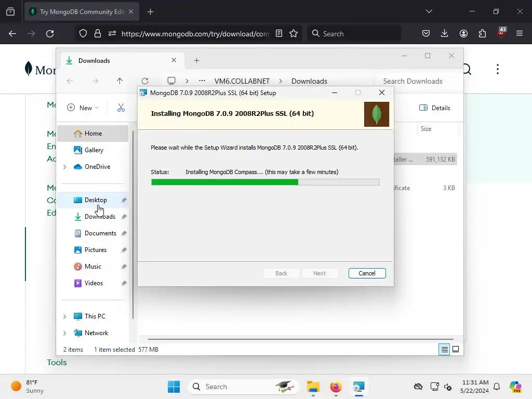The image size is (532, 399).
Task: Expand the This PC node
Action: coord(65,316)
